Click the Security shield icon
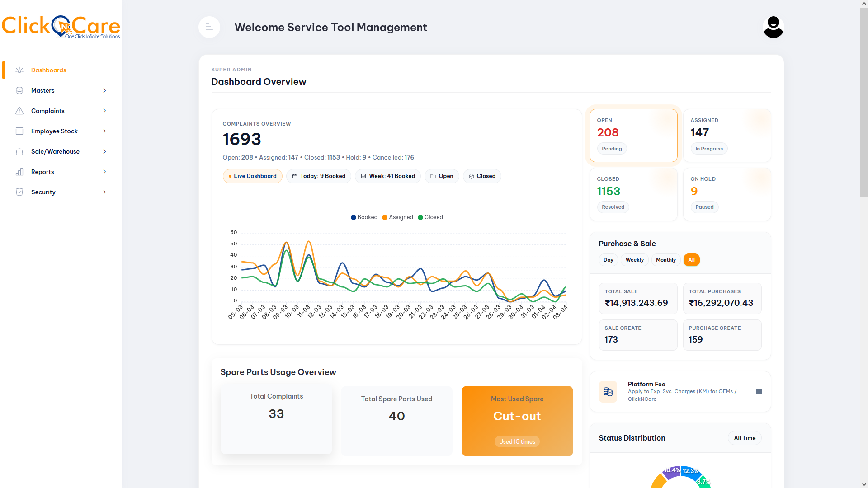The height and width of the screenshot is (488, 868). (19, 192)
